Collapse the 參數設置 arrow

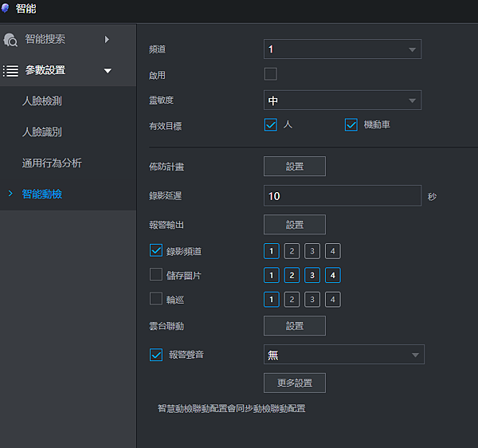click(x=108, y=71)
